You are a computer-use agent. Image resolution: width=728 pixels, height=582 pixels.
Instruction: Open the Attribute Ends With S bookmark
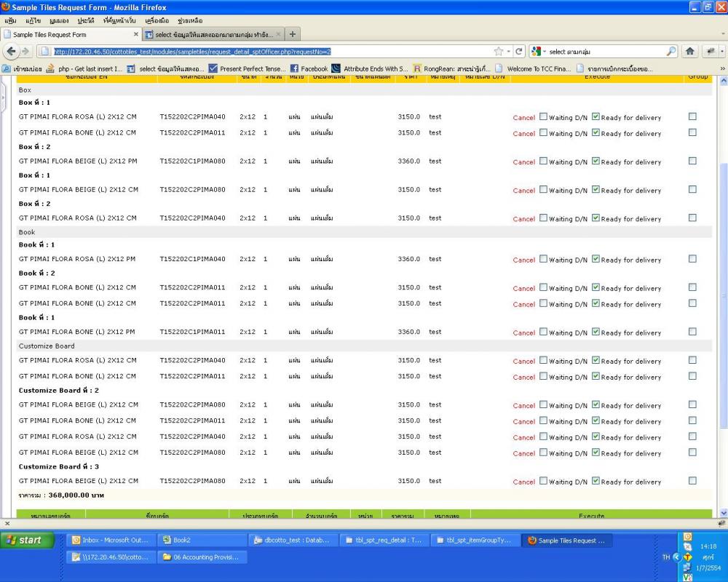pos(370,68)
